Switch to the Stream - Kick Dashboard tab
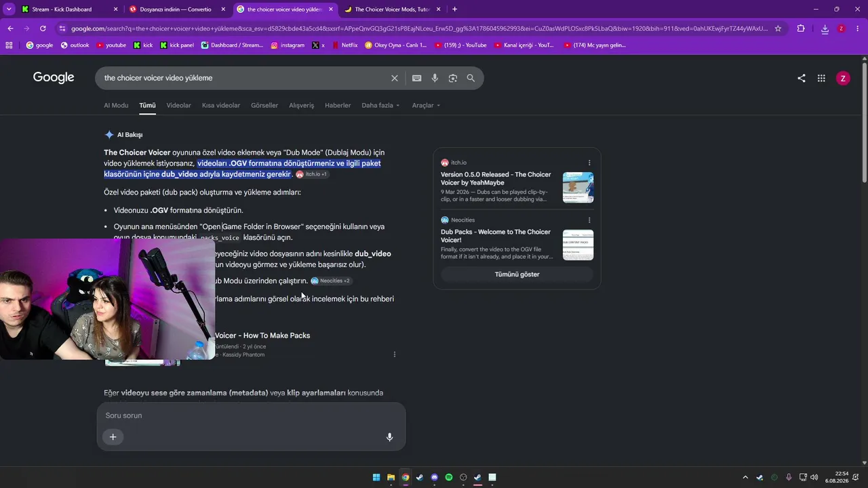This screenshot has width=868, height=488. (x=68, y=9)
